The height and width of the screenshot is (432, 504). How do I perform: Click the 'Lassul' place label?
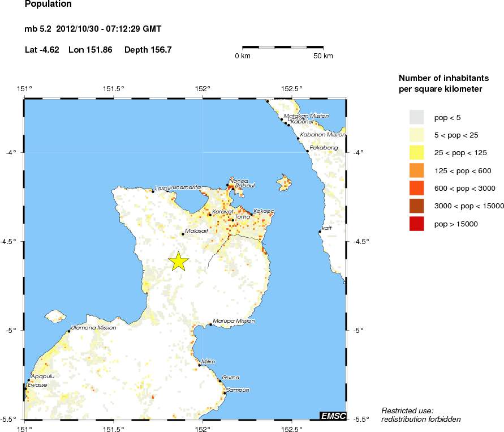pos(162,189)
